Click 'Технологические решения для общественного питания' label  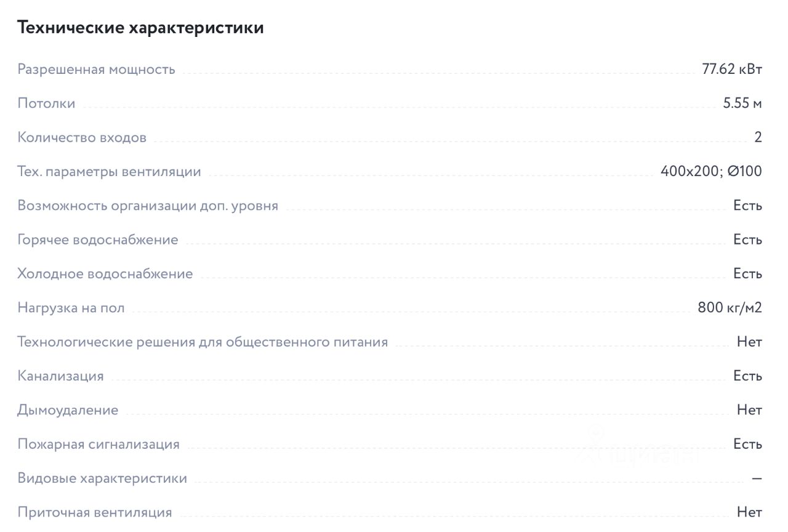pos(203,342)
